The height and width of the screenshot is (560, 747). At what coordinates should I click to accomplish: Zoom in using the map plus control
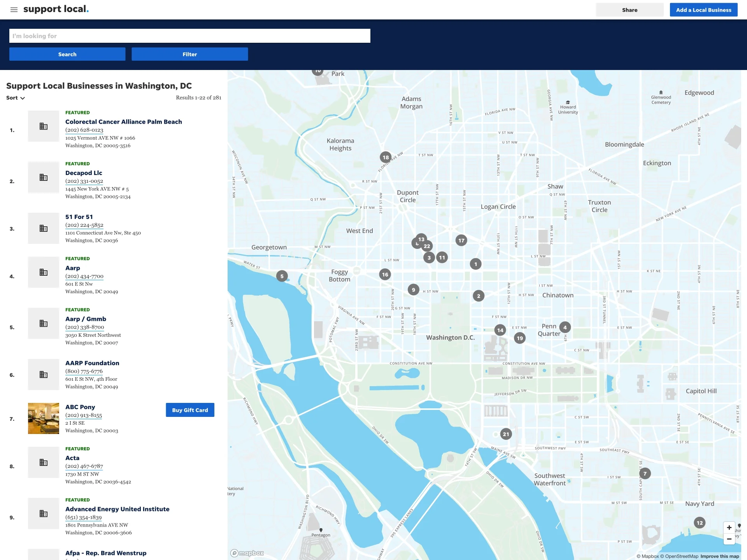tap(729, 527)
